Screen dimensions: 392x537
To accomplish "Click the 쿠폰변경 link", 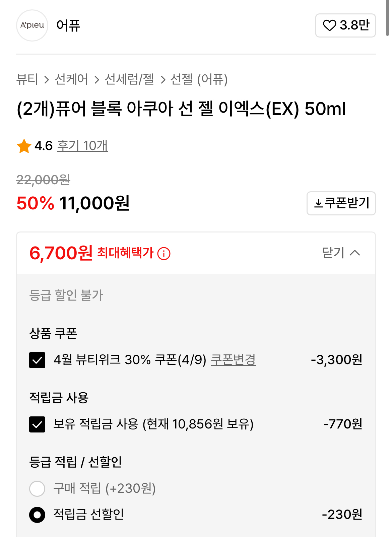I will pos(233,360).
